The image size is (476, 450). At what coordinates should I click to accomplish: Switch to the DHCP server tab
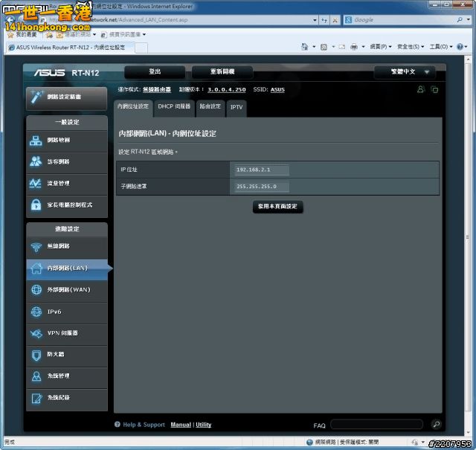[174, 107]
